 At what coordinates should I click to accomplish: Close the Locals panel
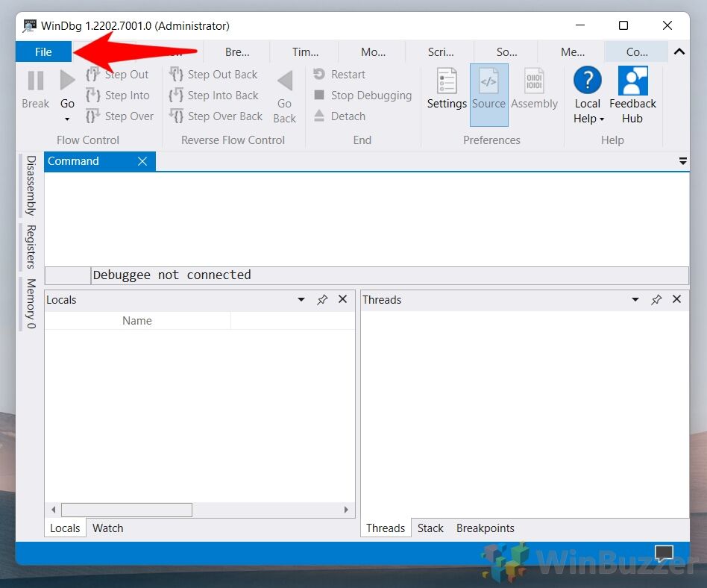[342, 298]
